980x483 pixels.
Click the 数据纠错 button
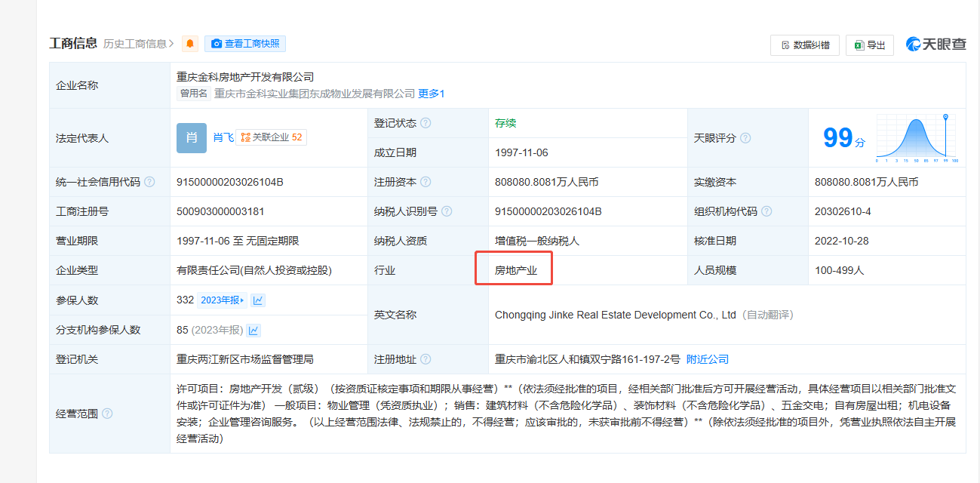[805, 45]
